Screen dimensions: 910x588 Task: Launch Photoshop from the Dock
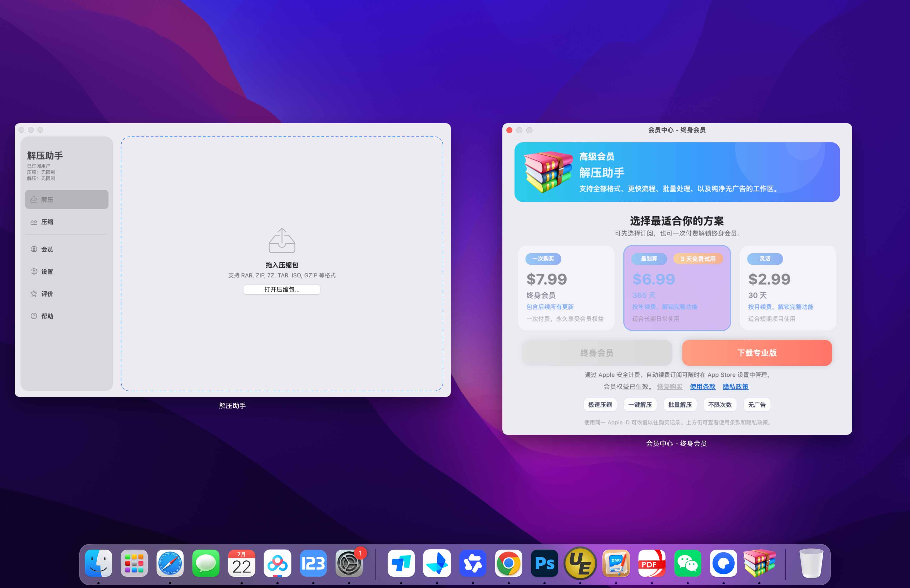click(545, 563)
